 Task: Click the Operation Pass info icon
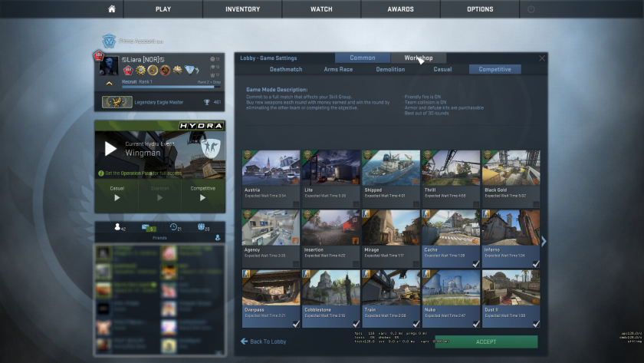coord(101,173)
